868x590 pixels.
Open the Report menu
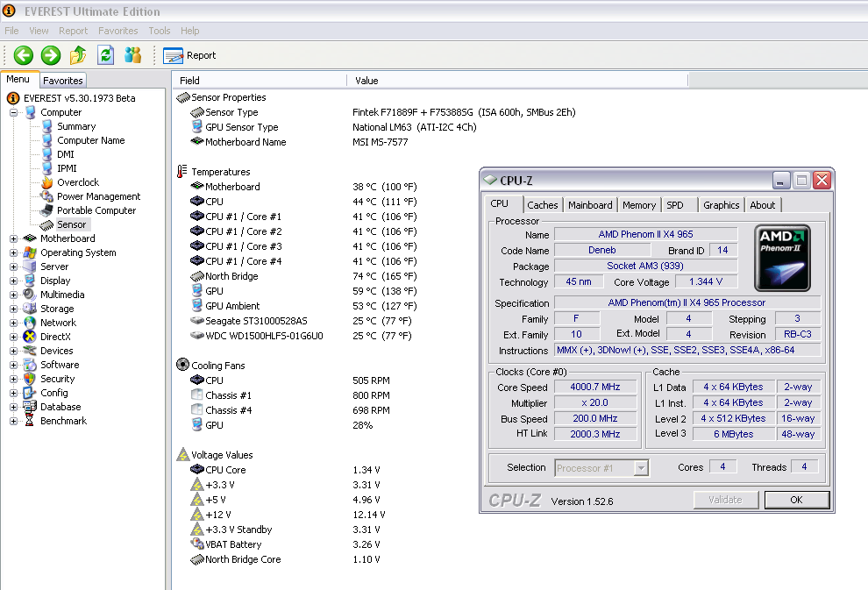(73, 31)
